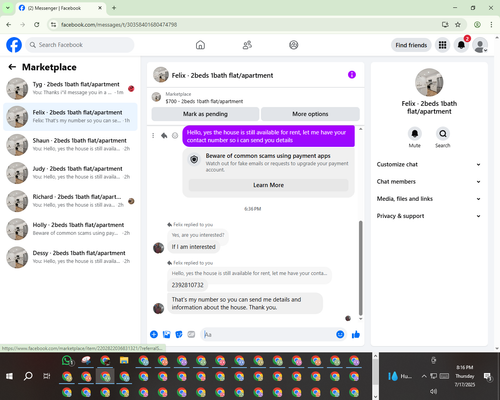This screenshot has width=500, height=400.
Task: Open more message options dots
Action: point(153,135)
